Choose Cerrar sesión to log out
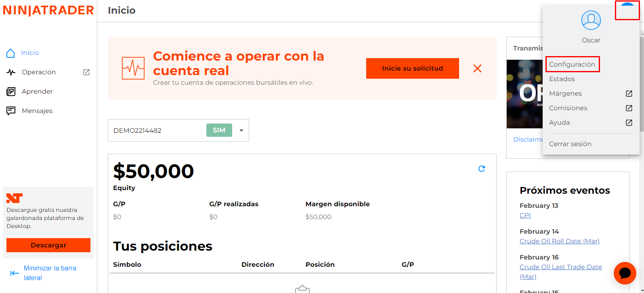The image size is (644, 293). click(570, 144)
